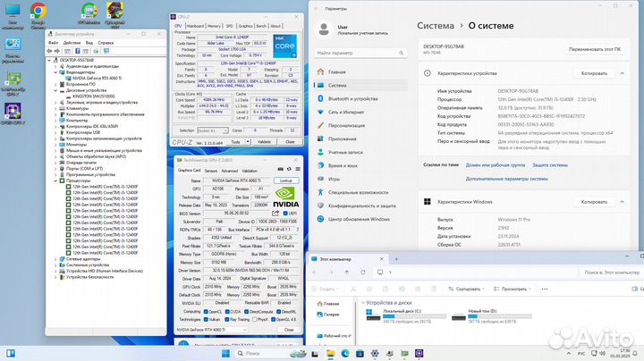Screen dimensions: 644x361
Task: Click the monitor icon in Device Manager toolbar
Action: (106, 51)
